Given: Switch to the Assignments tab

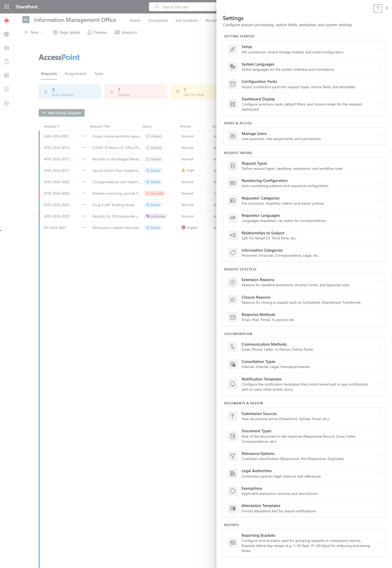Looking at the screenshot, I should point(75,73).
